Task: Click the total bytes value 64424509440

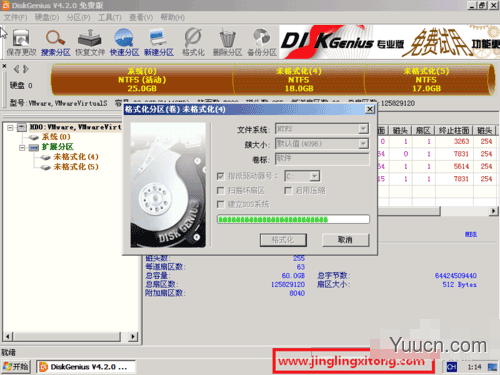Action: (x=456, y=276)
